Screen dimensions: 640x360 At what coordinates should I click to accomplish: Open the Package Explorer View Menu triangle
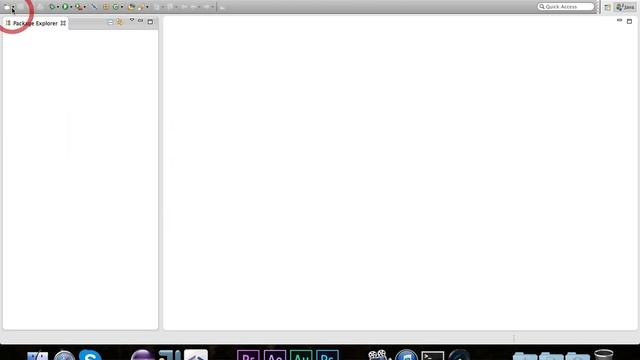132,20
